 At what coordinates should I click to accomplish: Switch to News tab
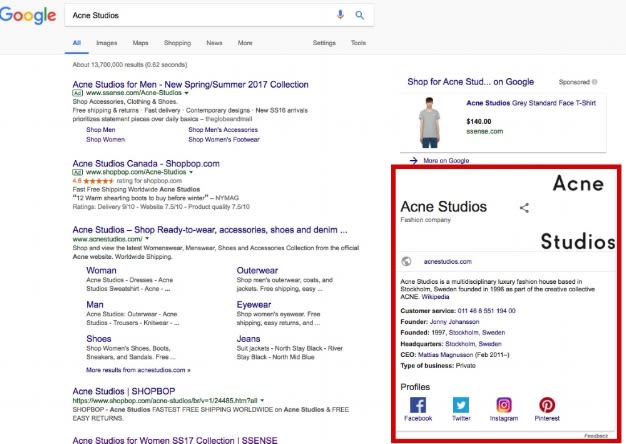[x=214, y=43]
